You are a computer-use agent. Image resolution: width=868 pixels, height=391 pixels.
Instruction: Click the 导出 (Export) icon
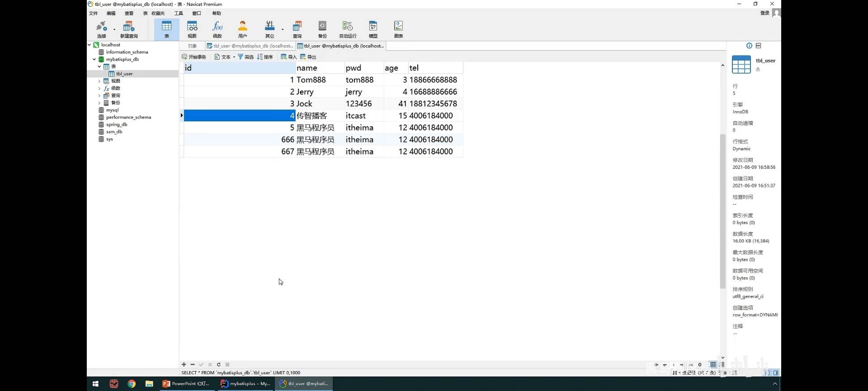(x=308, y=57)
